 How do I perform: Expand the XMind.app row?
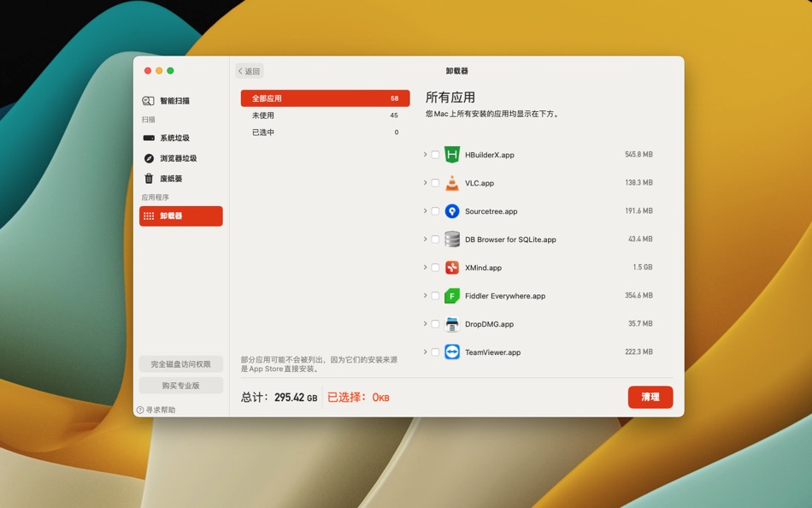425,268
